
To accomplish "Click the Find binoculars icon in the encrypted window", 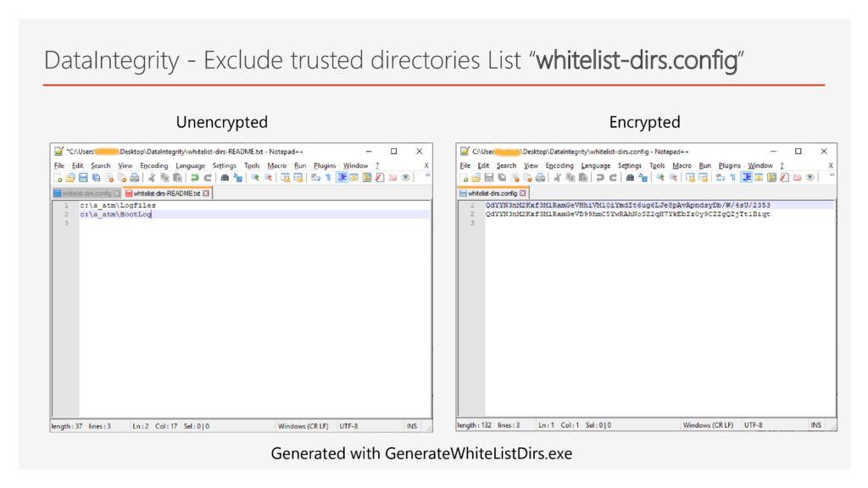I will coord(630,178).
